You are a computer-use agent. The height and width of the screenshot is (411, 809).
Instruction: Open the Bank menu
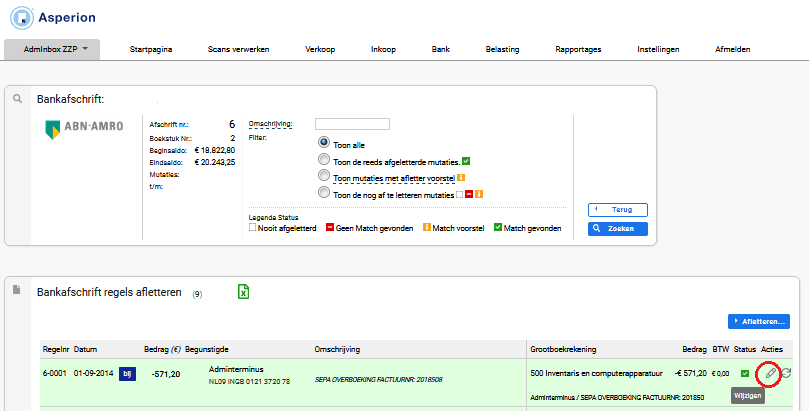(x=441, y=50)
